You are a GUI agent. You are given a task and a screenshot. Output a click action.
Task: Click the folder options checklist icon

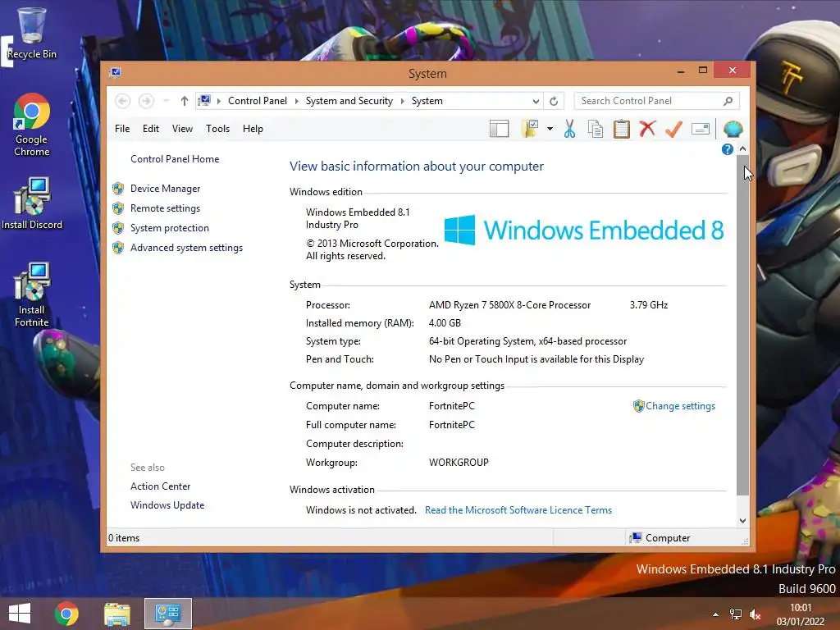pos(530,129)
